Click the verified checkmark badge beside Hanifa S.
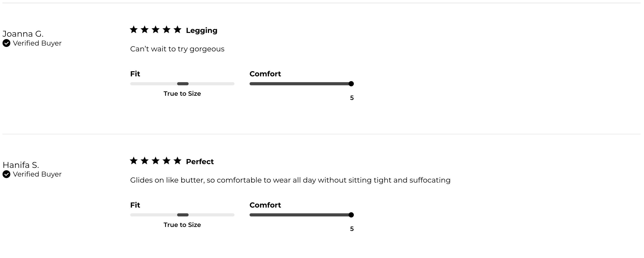This screenshot has height=258, width=644. pyautogui.click(x=7, y=174)
